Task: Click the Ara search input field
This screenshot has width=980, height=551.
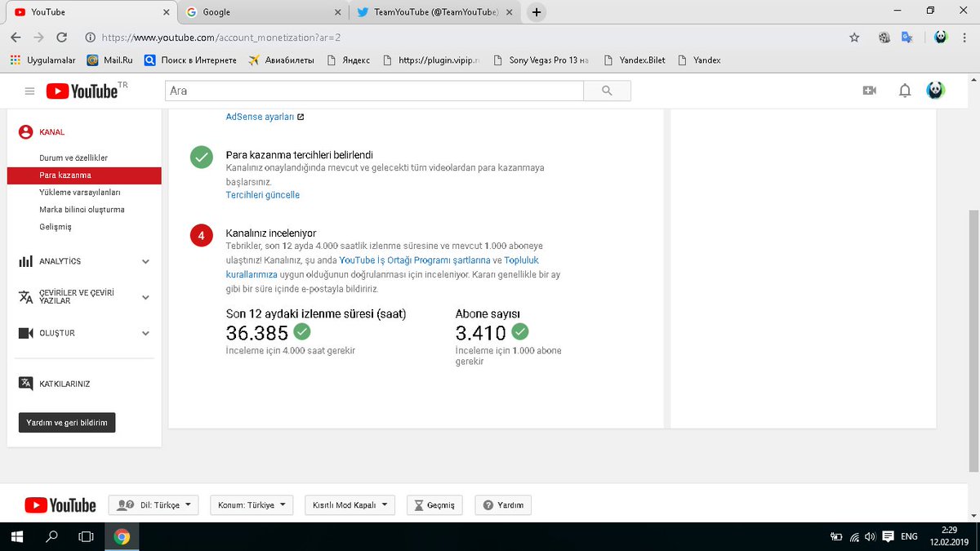Action: pyautogui.click(x=374, y=91)
